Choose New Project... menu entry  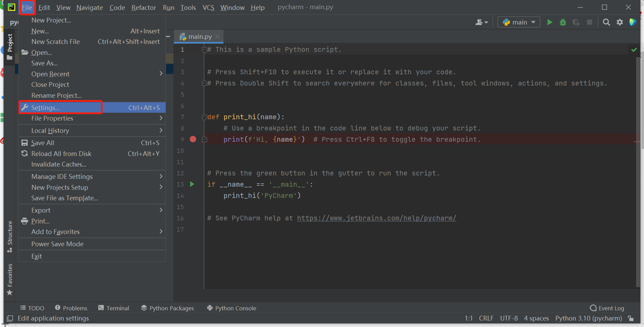[92, 20]
